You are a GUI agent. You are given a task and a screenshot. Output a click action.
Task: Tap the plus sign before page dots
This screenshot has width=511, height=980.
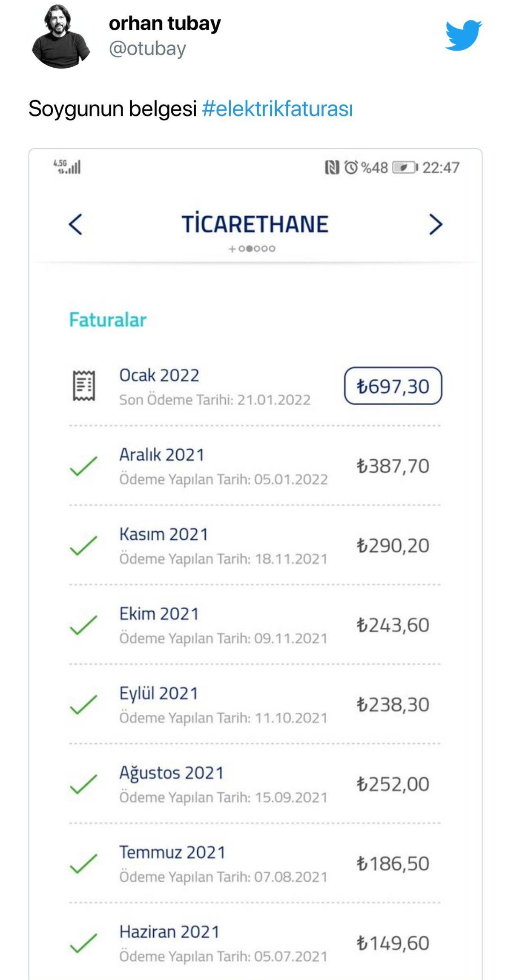point(232,249)
